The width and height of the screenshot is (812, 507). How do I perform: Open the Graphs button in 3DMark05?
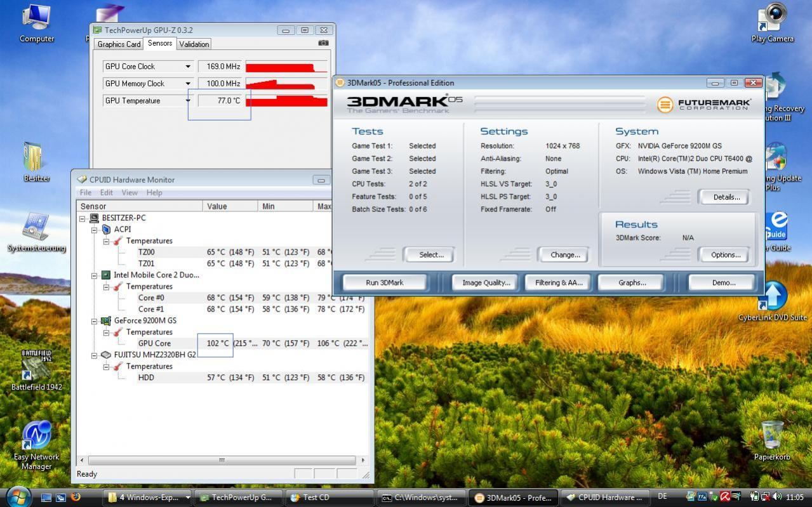coord(632,282)
